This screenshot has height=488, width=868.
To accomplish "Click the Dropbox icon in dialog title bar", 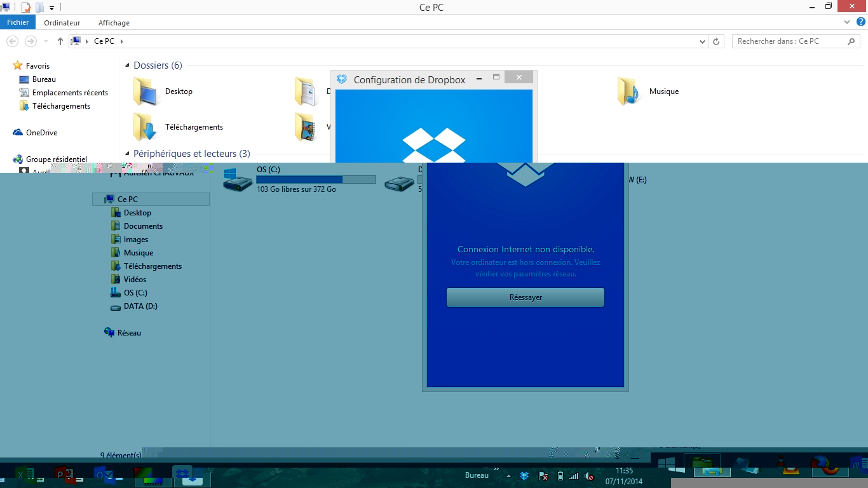I will click(342, 79).
